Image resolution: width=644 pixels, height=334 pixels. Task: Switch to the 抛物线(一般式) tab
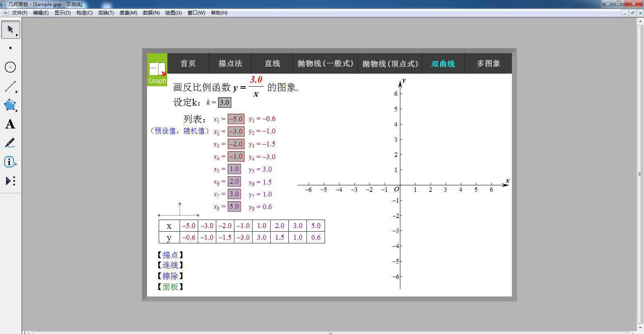325,64
